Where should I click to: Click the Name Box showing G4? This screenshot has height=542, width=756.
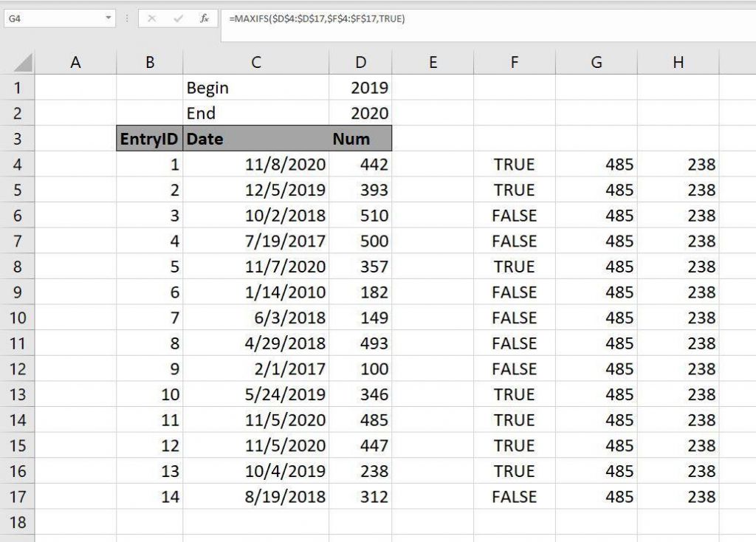[52, 18]
